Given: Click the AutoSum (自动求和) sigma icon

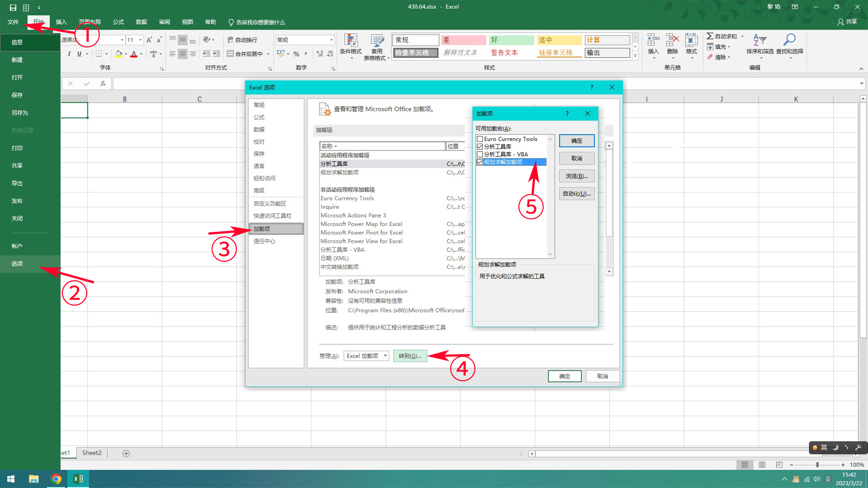Looking at the screenshot, I should coord(710,36).
